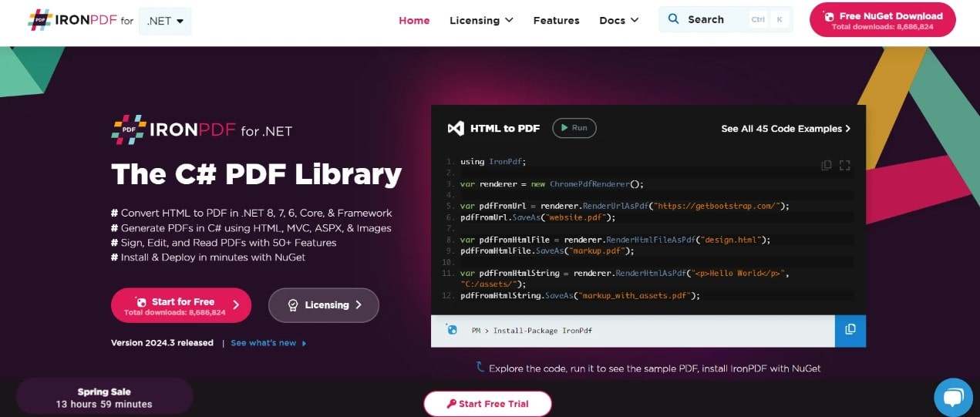Viewport: 980px width, 417px height.
Task: Click the HTML to PDF title
Action: point(505,129)
